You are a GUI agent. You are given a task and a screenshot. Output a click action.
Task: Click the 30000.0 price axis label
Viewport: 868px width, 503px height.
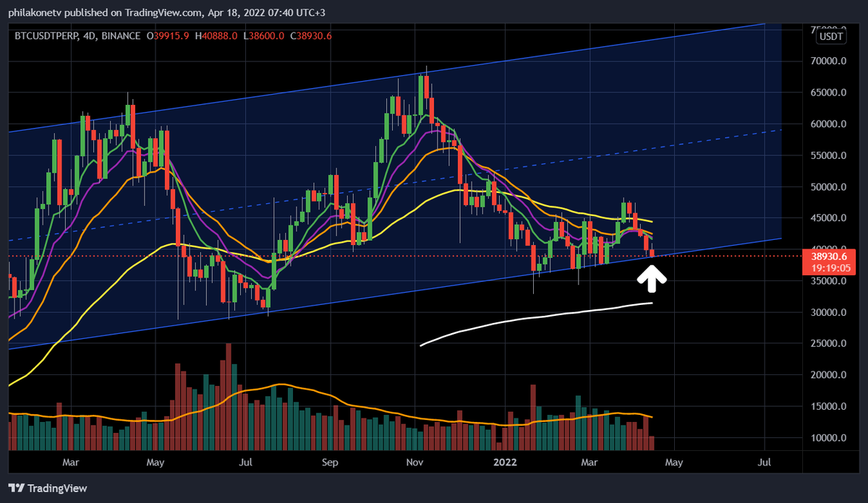click(x=828, y=312)
